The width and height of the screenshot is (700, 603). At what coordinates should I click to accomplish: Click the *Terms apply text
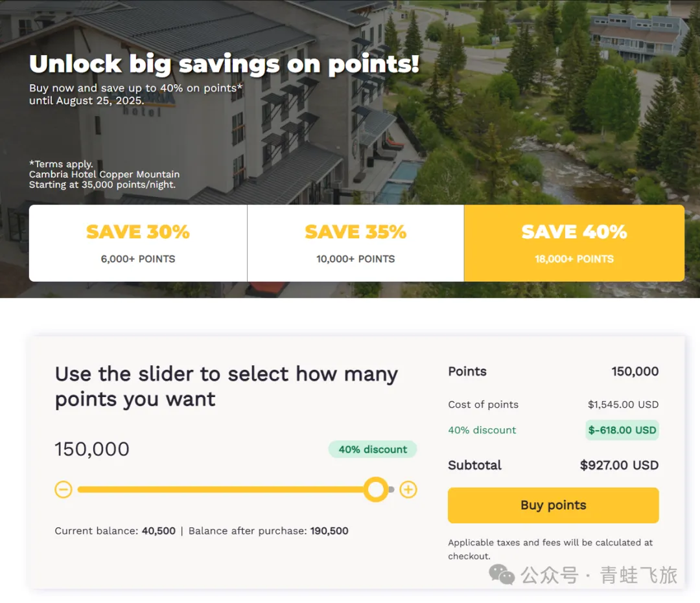tap(61, 165)
